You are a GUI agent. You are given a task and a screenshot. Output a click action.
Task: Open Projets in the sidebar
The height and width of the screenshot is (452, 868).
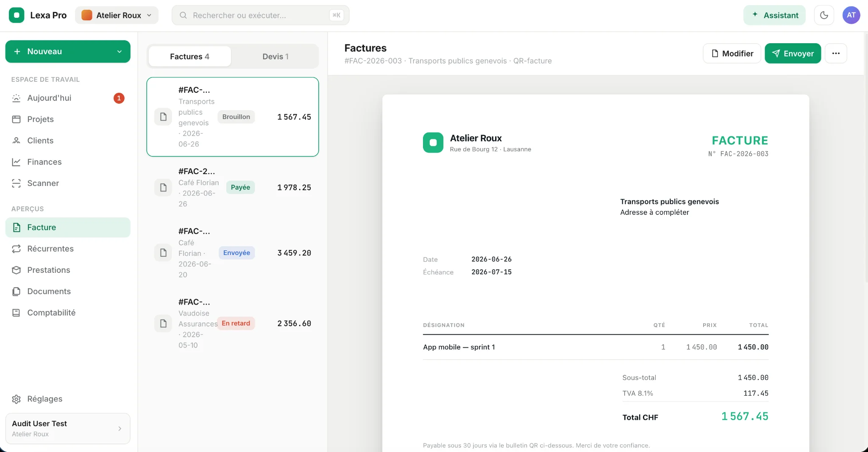[x=68, y=119]
